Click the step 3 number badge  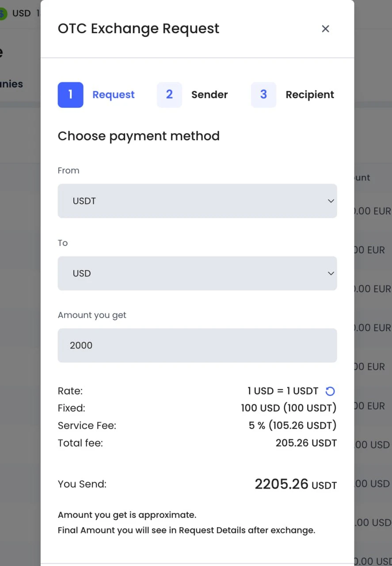(x=263, y=95)
